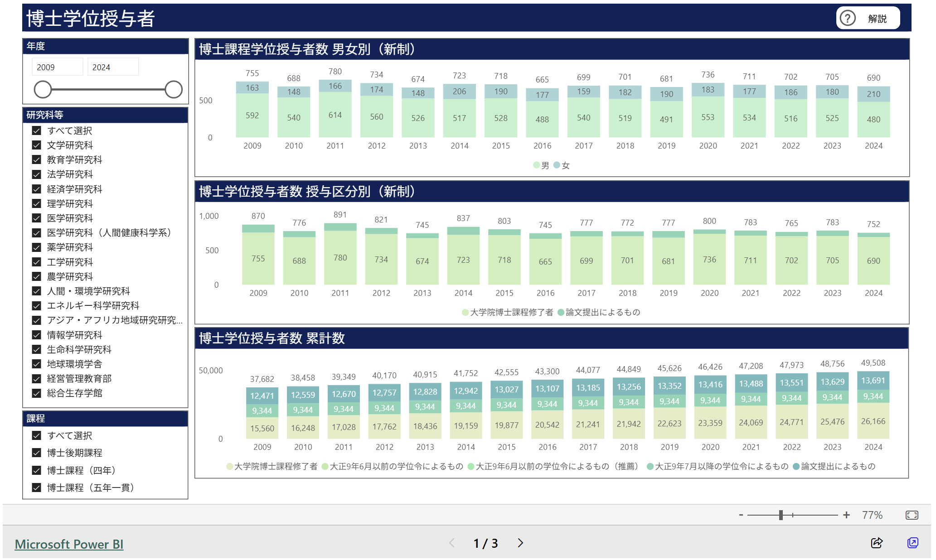Toggle fit to page icon

coord(912,515)
